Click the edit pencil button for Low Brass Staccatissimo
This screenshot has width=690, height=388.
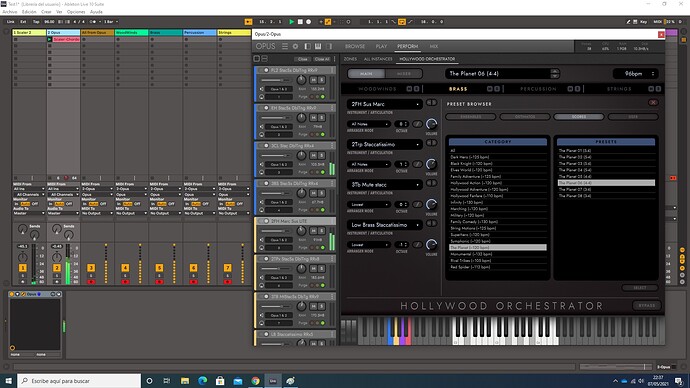tap(417, 245)
